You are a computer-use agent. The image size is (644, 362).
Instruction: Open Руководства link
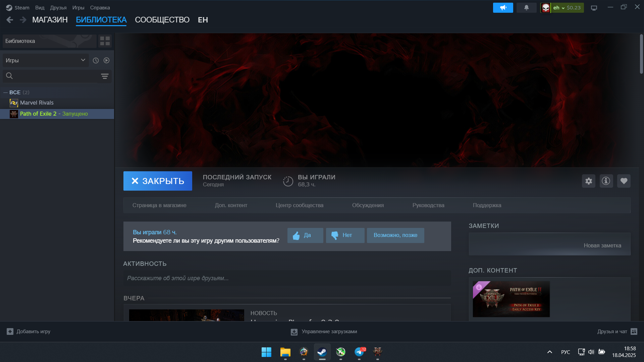428,205
